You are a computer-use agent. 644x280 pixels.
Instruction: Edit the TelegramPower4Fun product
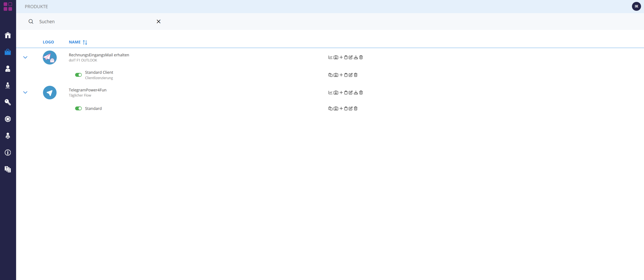click(350, 93)
